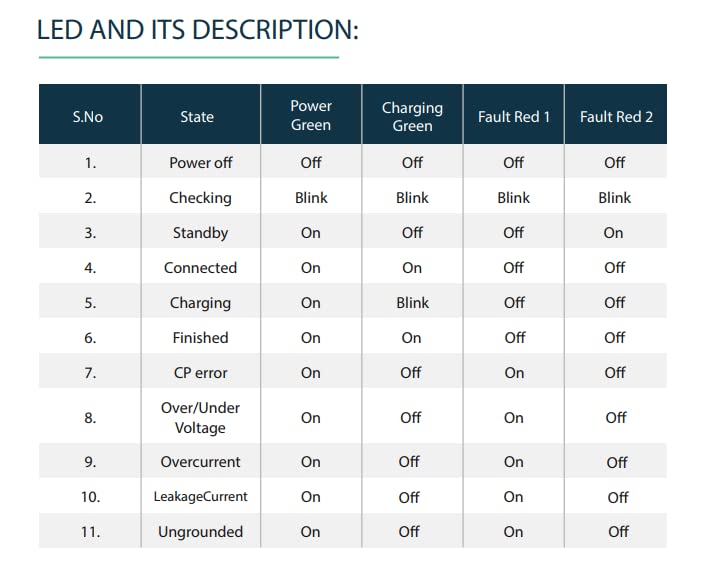
Task: Select the 'S.No' column header
Action: 88,117
